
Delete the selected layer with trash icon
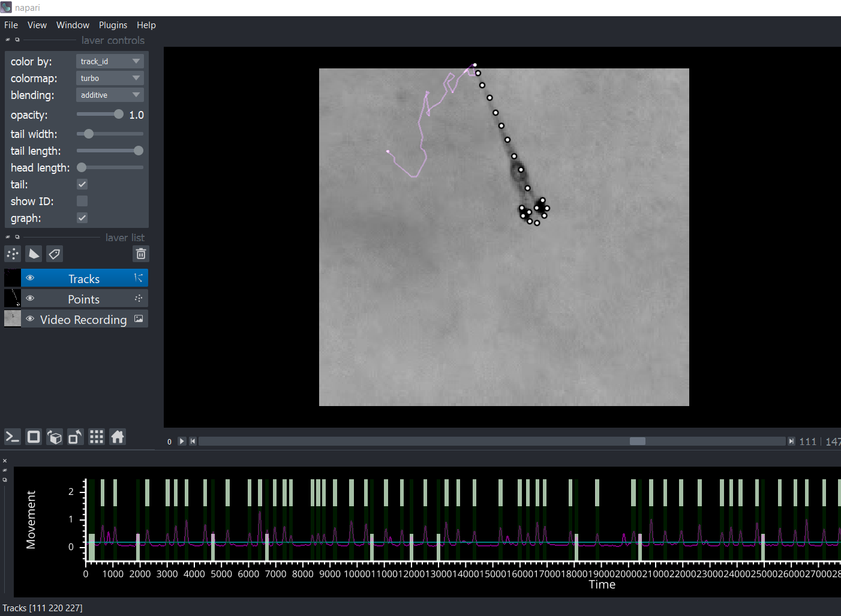[140, 254]
